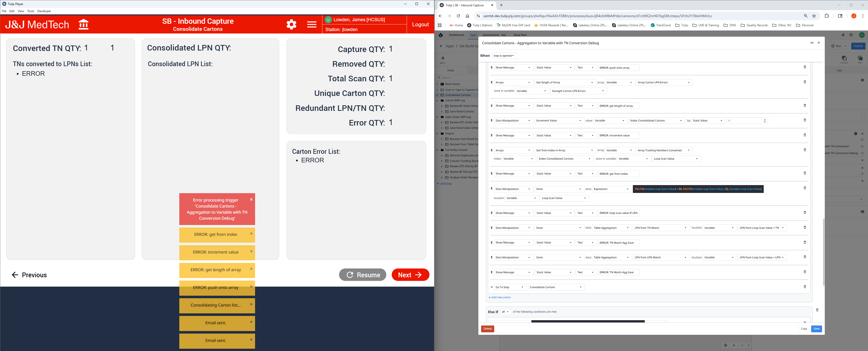Delete the Increment Value action via trash icon
Viewport: 868px width, 351px height.
click(805, 120)
